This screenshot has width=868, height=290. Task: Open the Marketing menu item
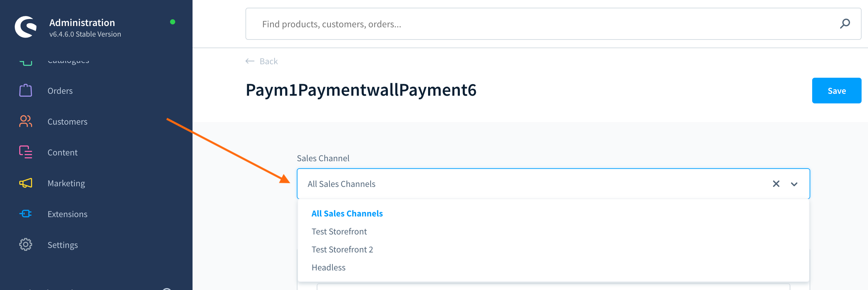point(66,183)
